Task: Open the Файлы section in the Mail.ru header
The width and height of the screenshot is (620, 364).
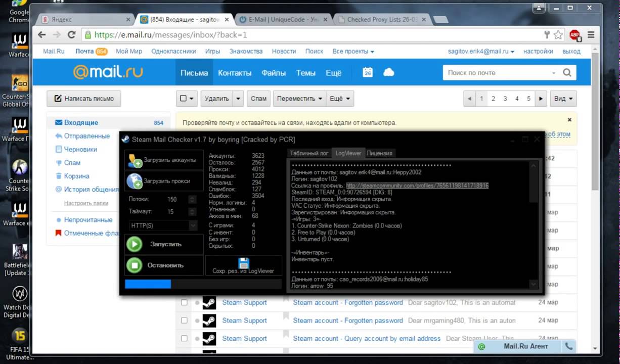Action: point(274,73)
